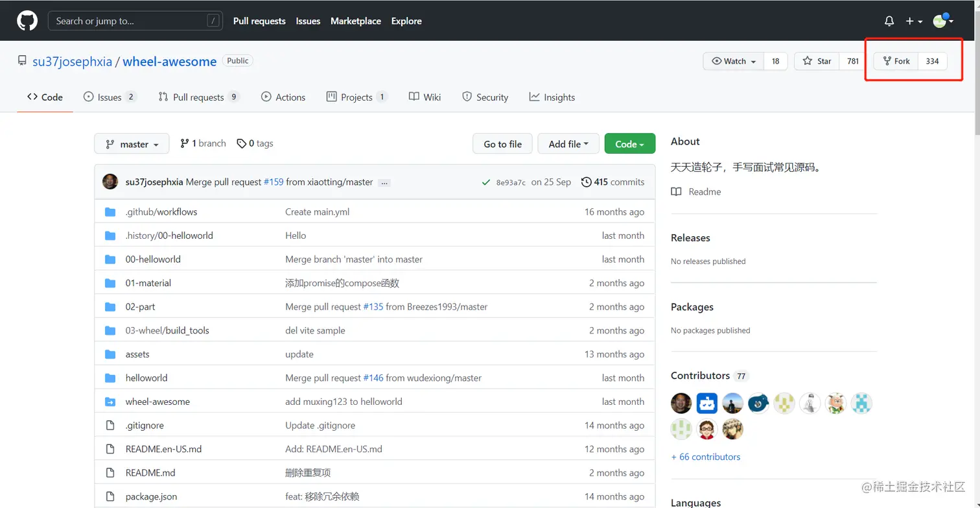Screen dimensions: 980x508
Task: Open Marketplace in top navigation
Action: tap(356, 21)
